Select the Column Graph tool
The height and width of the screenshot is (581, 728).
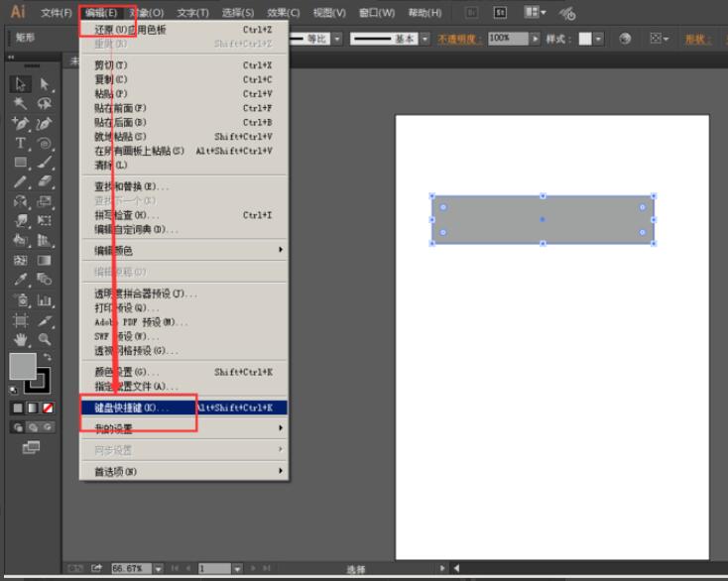pyautogui.click(x=45, y=300)
